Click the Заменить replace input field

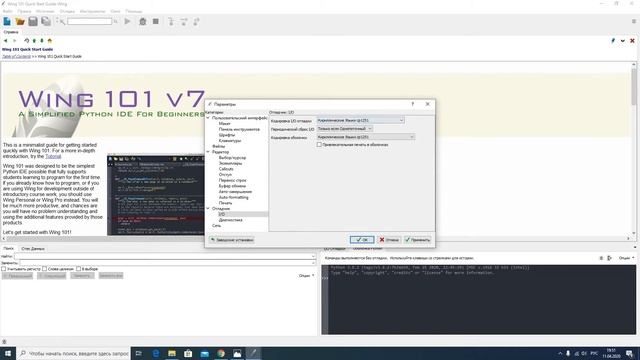pos(167,263)
